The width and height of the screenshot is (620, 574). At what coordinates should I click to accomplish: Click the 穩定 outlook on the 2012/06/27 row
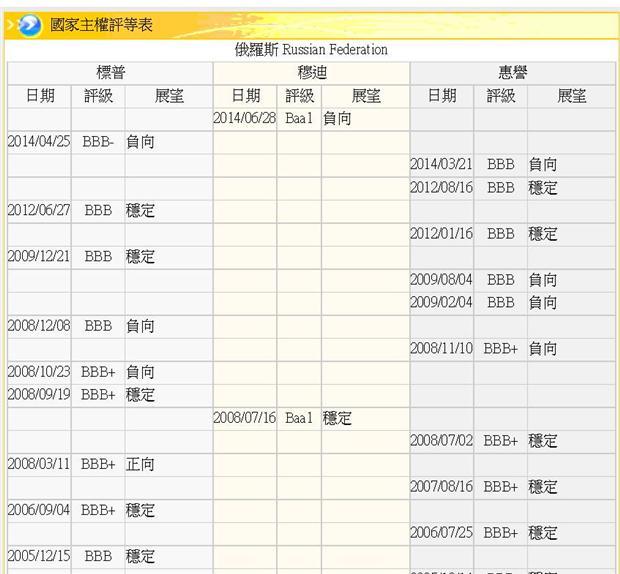click(140, 210)
